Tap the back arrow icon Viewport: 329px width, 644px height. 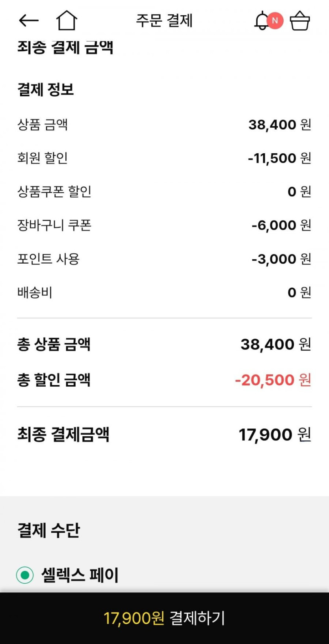coord(29,20)
